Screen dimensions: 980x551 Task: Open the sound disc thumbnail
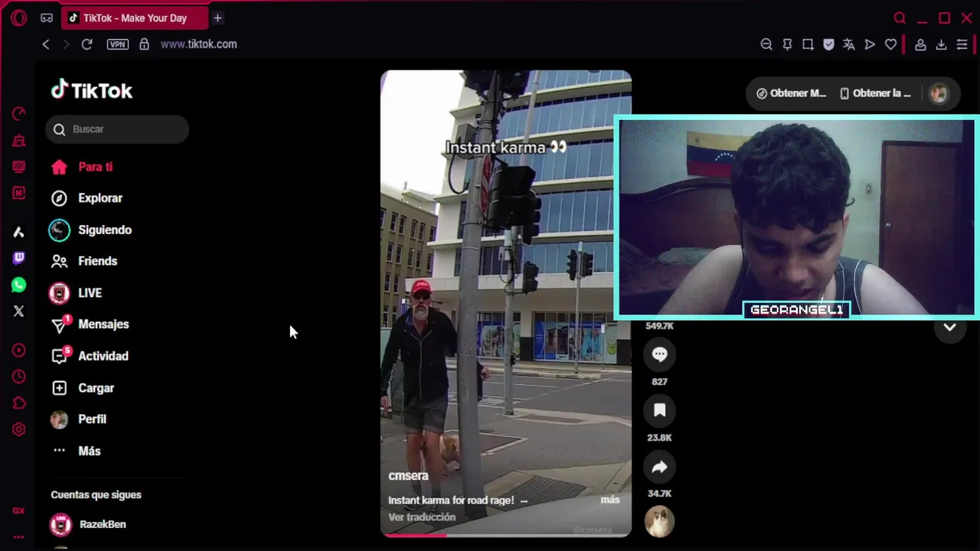[659, 522]
